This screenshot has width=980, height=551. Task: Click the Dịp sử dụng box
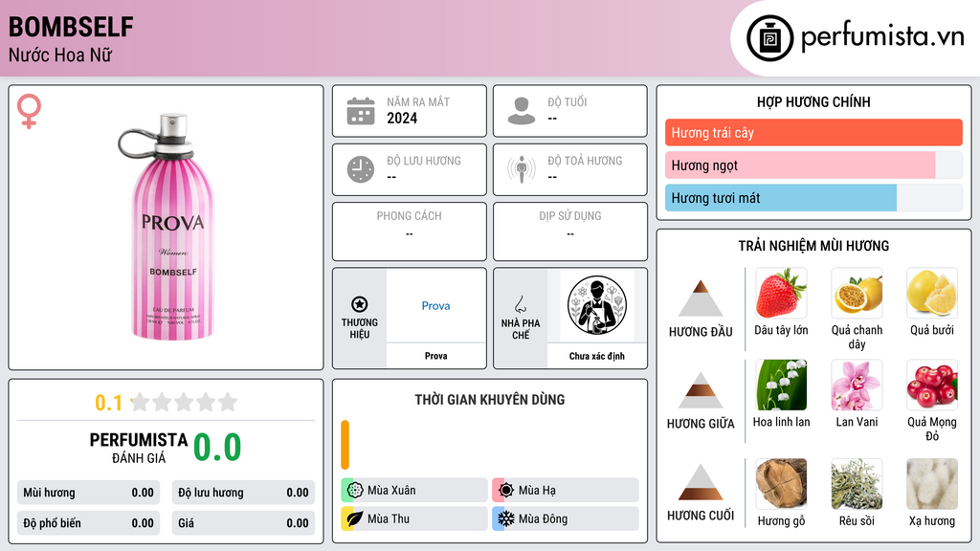coord(570,231)
